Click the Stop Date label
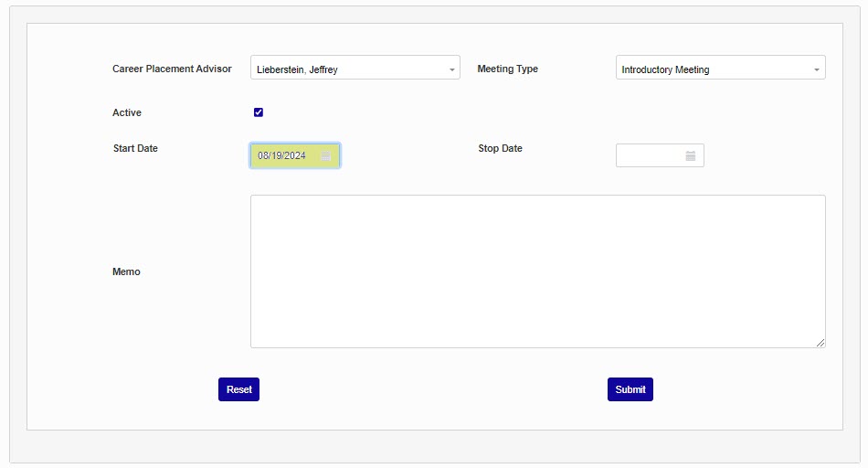868x468 pixels. (x=501, y=148)
